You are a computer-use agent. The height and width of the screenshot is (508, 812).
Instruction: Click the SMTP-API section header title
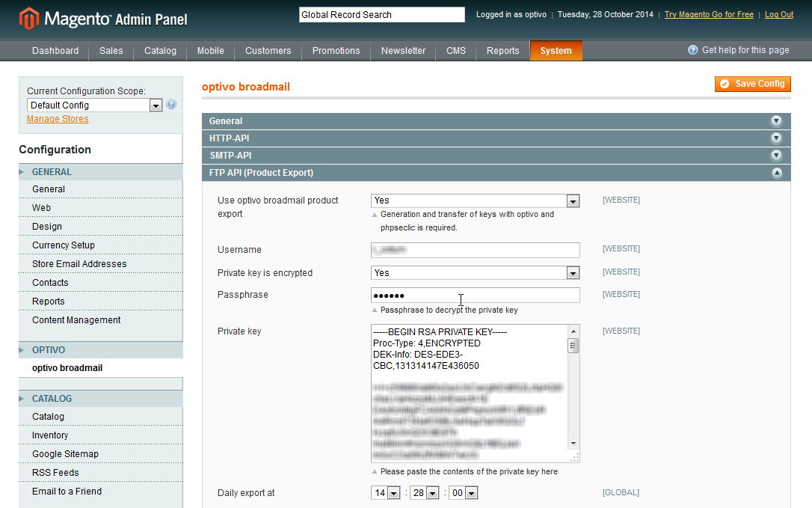[x=230, y=156]
